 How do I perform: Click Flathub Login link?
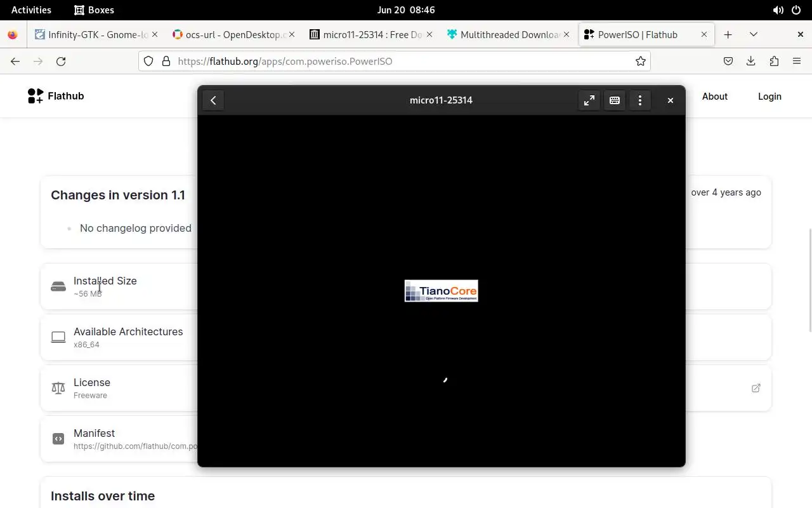coord(769,97)
